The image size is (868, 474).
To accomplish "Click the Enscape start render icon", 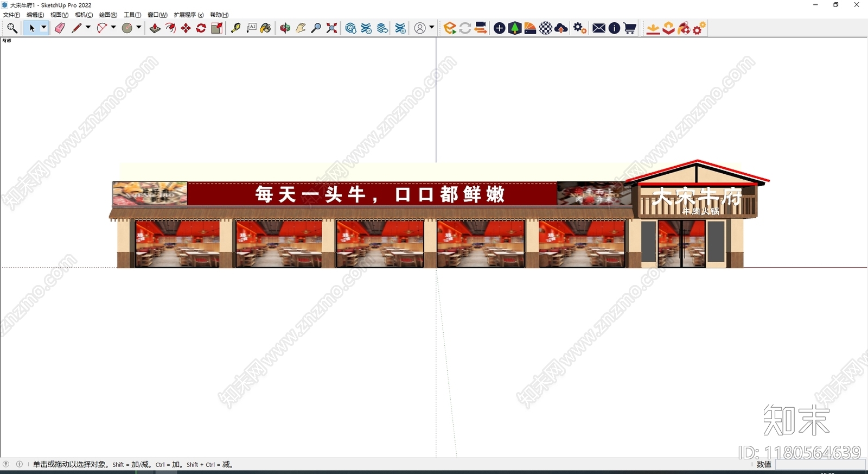I will 449,28.
